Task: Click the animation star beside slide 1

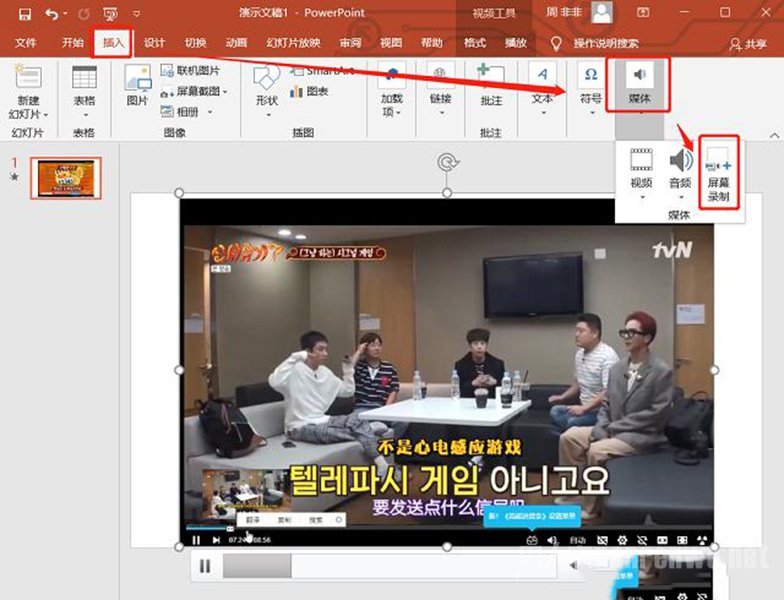Action: (14, 176)
